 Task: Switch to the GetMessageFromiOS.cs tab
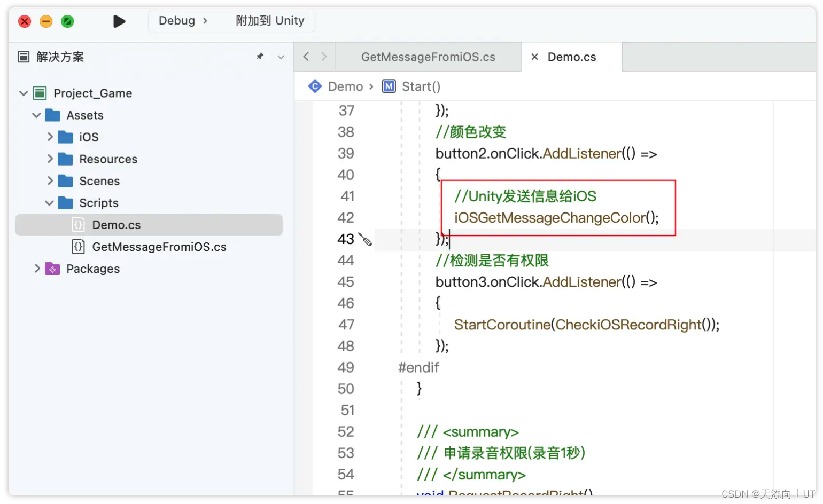(x=428, y=57)
